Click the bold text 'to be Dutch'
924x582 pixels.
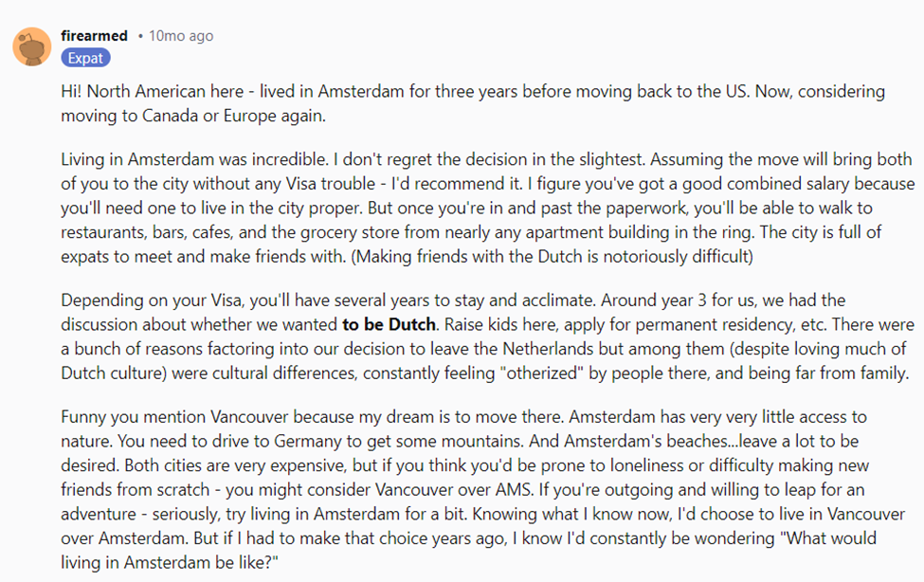pyautogui.click(x=389, y=324)
